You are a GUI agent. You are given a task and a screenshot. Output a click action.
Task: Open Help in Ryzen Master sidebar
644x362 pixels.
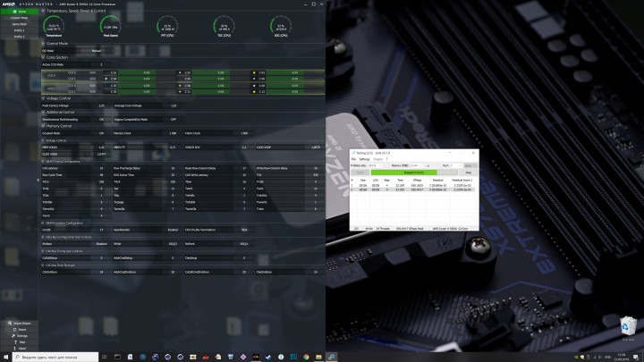[x=20, y=341]
